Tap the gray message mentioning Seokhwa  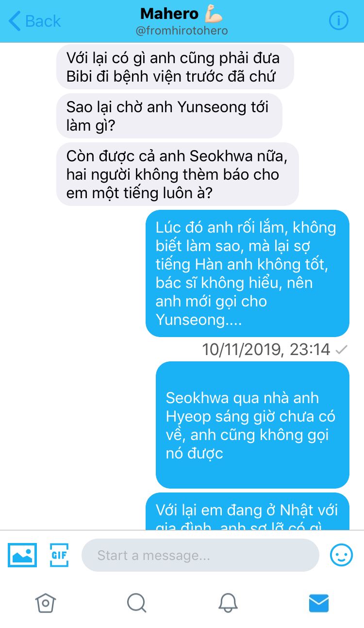point(178,174)
